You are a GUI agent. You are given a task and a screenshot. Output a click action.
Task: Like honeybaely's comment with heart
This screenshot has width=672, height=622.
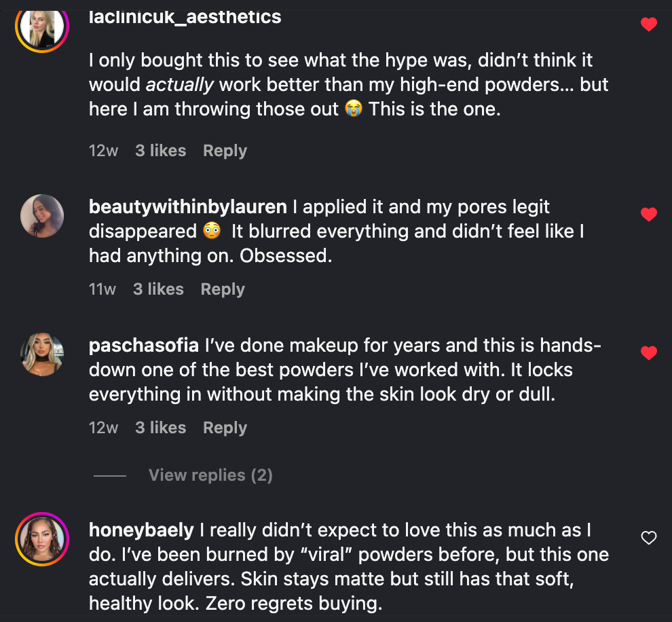tap(649, 538)
